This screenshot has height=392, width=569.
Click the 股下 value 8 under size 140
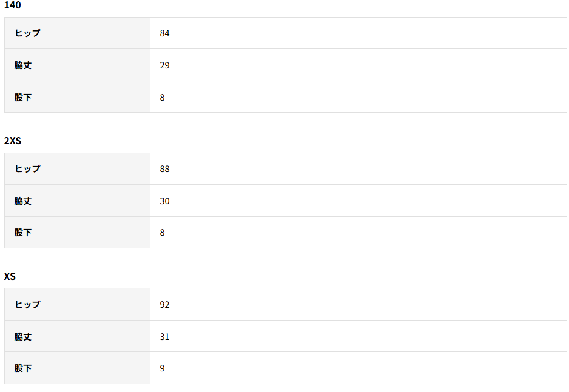pos(162,97)
